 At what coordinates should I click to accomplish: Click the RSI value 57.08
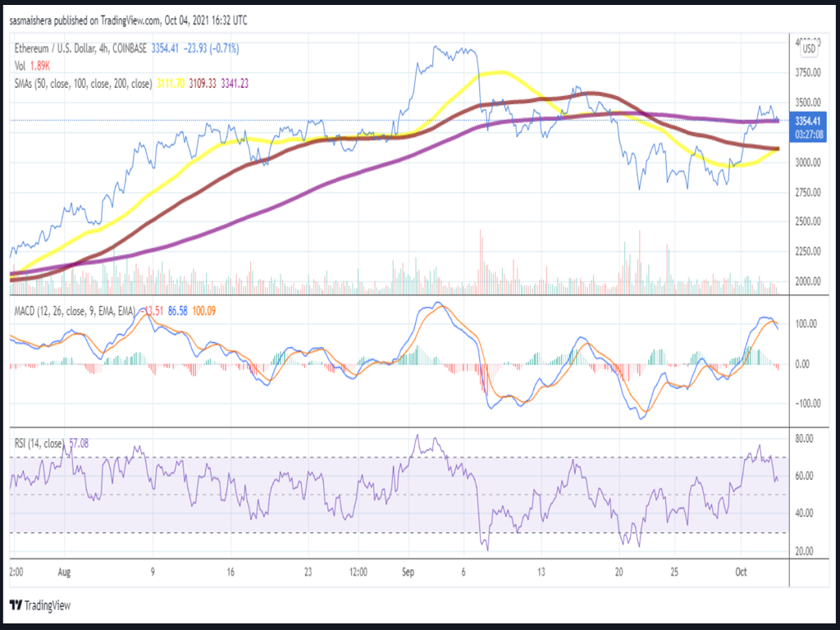(x=80, y=444)
